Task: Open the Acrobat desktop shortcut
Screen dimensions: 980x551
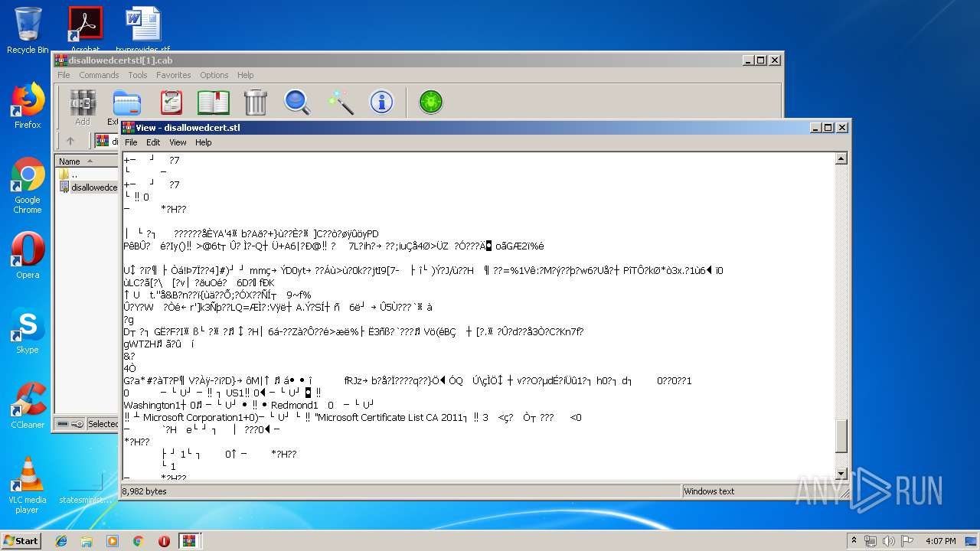Action: 85,31
